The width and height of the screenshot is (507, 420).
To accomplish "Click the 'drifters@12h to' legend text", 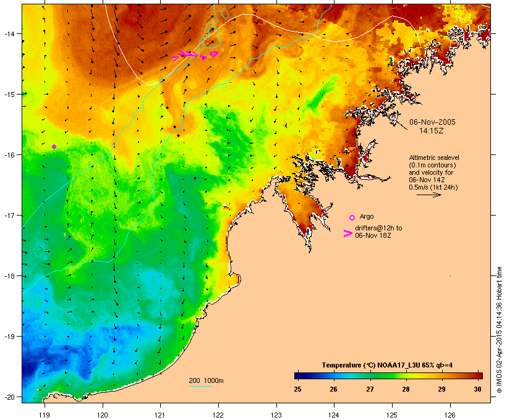I will coord(378,228).
